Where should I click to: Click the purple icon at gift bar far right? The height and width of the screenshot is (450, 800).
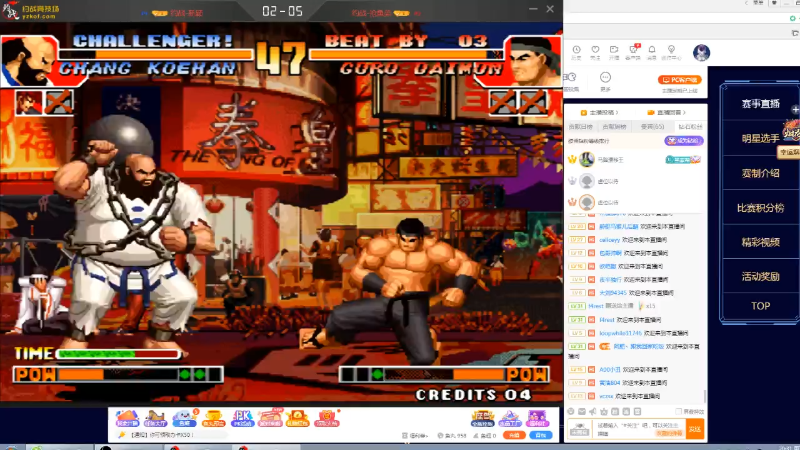point(537,418)
